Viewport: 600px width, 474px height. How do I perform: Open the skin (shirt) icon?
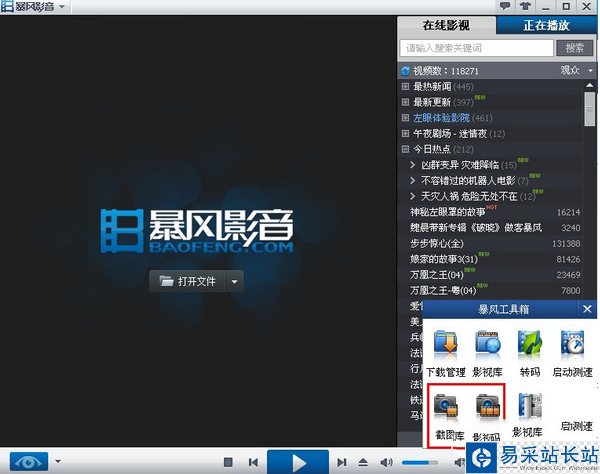(x=525, y=6)
